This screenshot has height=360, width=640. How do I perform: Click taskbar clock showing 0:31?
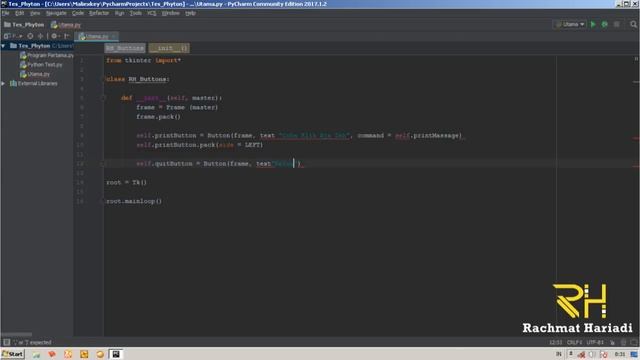(x=620, y=354)
